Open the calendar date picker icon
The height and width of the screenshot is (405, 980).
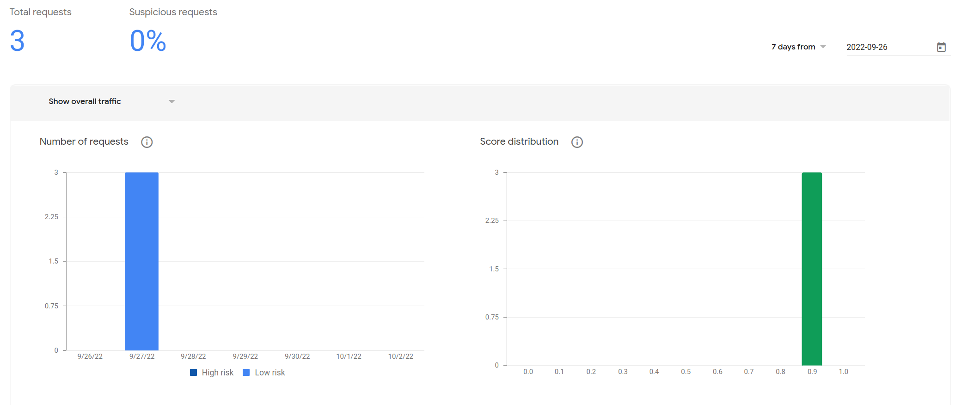click(x=941, y=47)
